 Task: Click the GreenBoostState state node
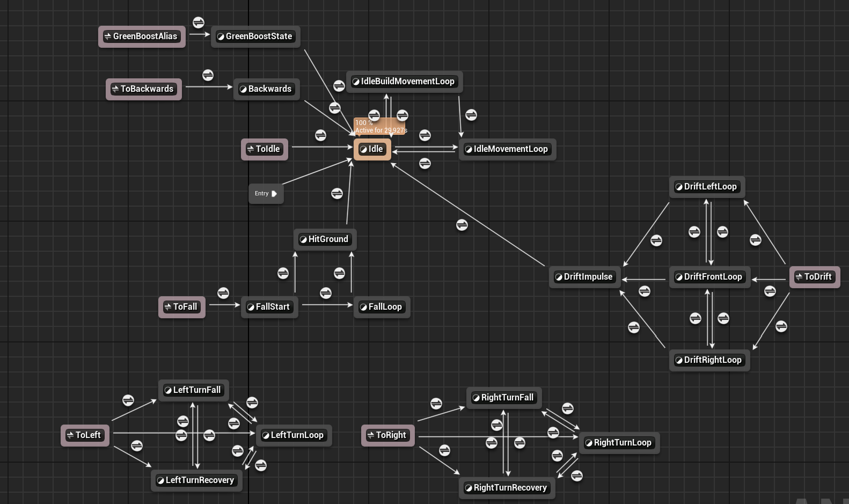tap(255, 36)
